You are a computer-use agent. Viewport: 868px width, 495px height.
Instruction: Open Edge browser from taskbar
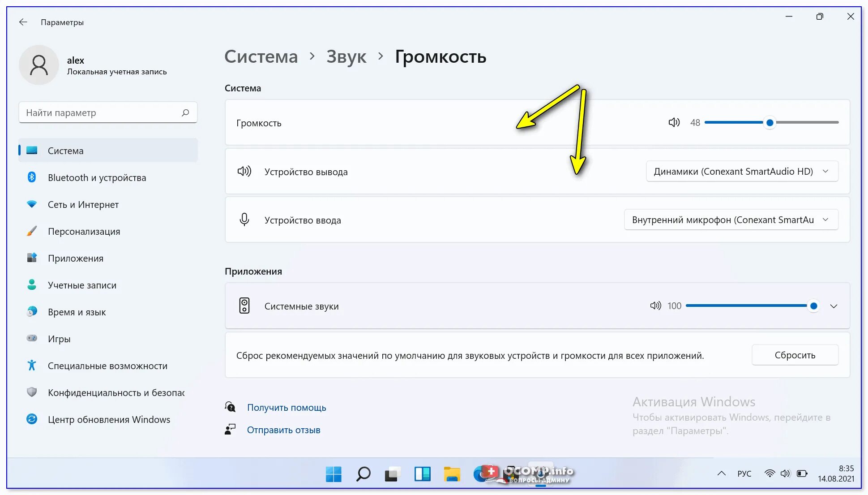click(x=481, y=473)
